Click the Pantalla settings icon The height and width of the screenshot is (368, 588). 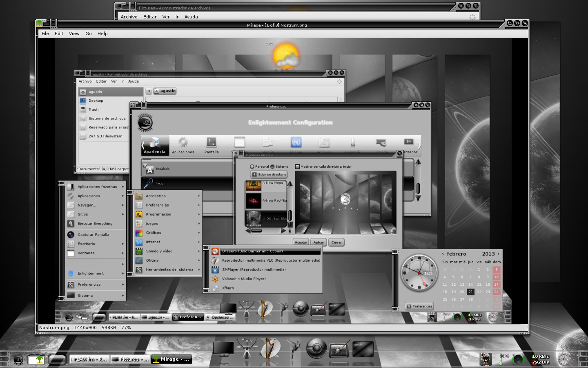[x=211, y=143]
